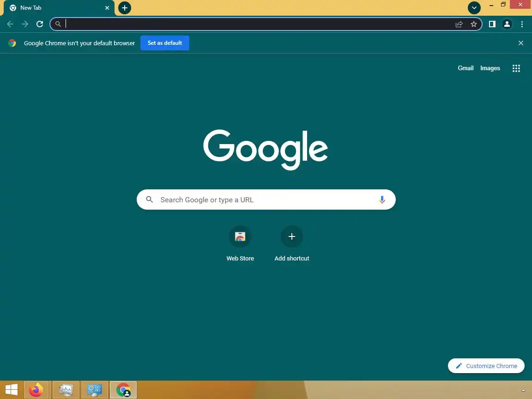Click the share this page icon
The image size is (532, 399).
pos(459,24)
